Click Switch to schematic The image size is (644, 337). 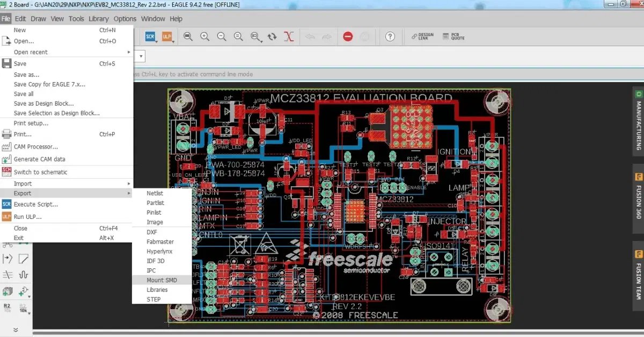coord(67,172)
